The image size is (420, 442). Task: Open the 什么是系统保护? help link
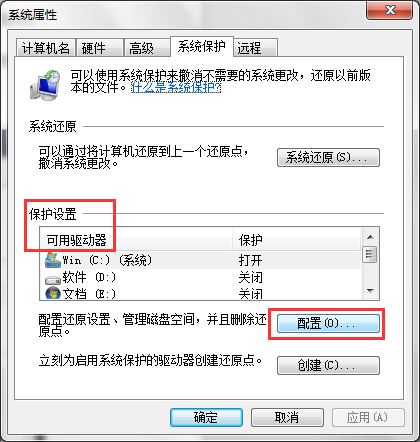(x=176, y=88)
